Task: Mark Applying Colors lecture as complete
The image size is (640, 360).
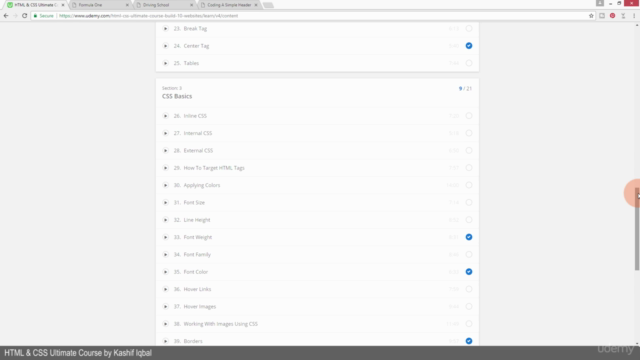Action: click(x=469, y=185)
